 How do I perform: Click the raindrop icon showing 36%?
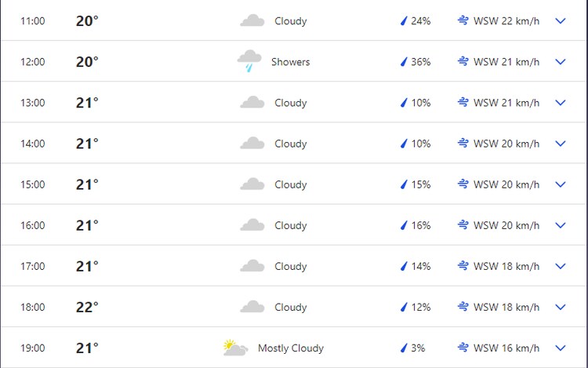click(404, 62)
